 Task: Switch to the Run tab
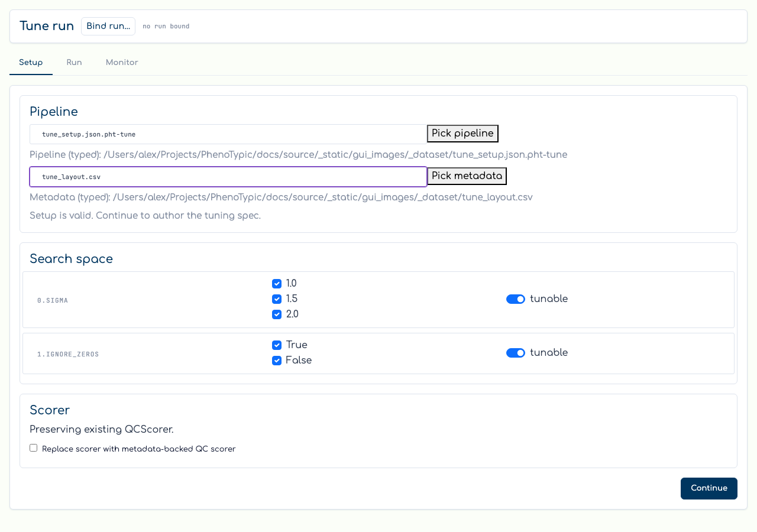(x=74, y=62)
